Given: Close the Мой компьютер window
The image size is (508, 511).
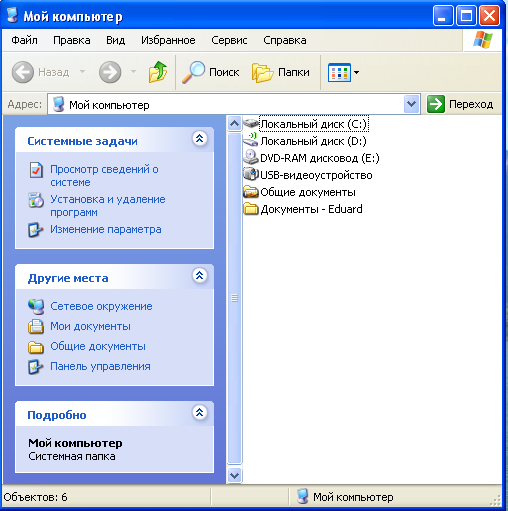Looking at the screenshot, I should (x=489, y=16).
